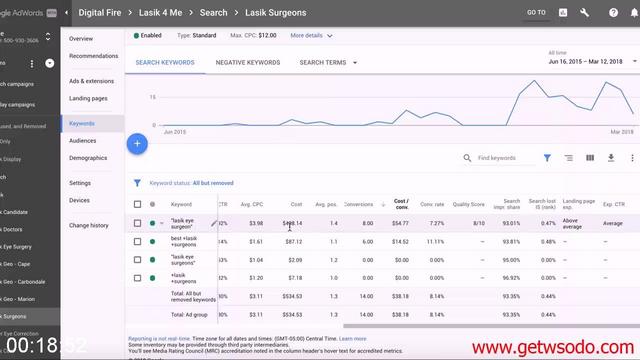Click the horizontal table scrollbar
Screen dimensions: 640x360
coord(491,326)
